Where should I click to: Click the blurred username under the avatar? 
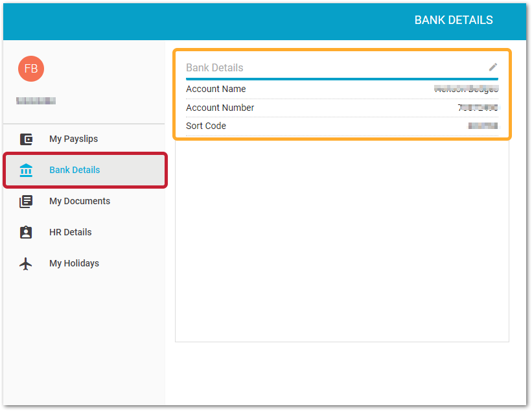[x=37, y=100]
